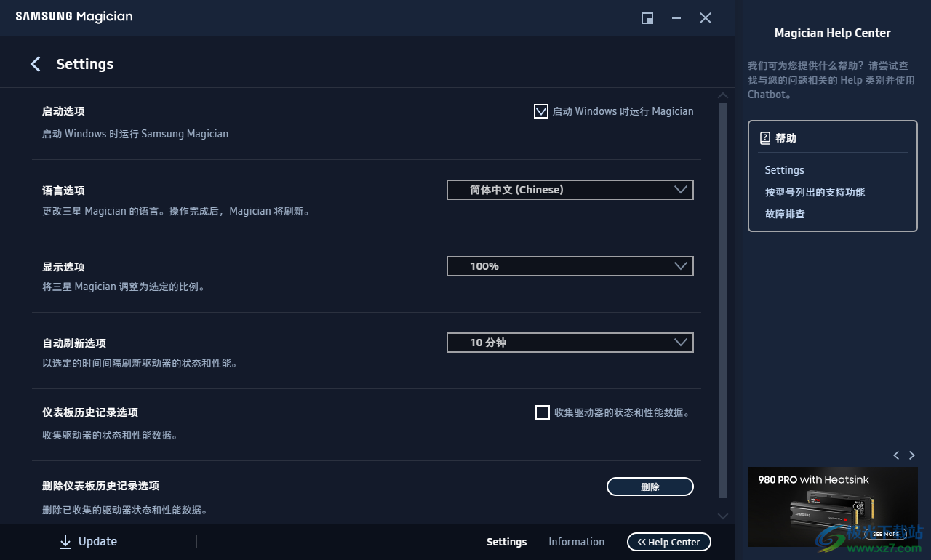Click the upward scroll chevron above settings list
This screenshot has height=560, width=931.
coord(723,95)
